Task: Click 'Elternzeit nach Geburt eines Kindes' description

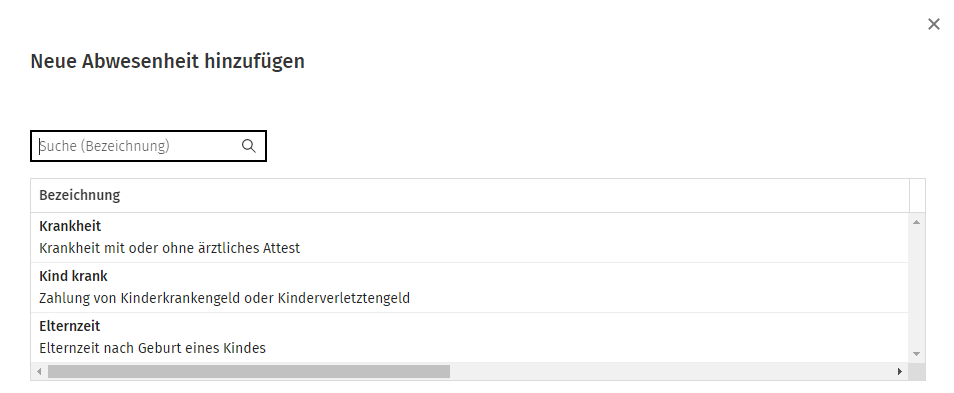Action: (153, 349)
